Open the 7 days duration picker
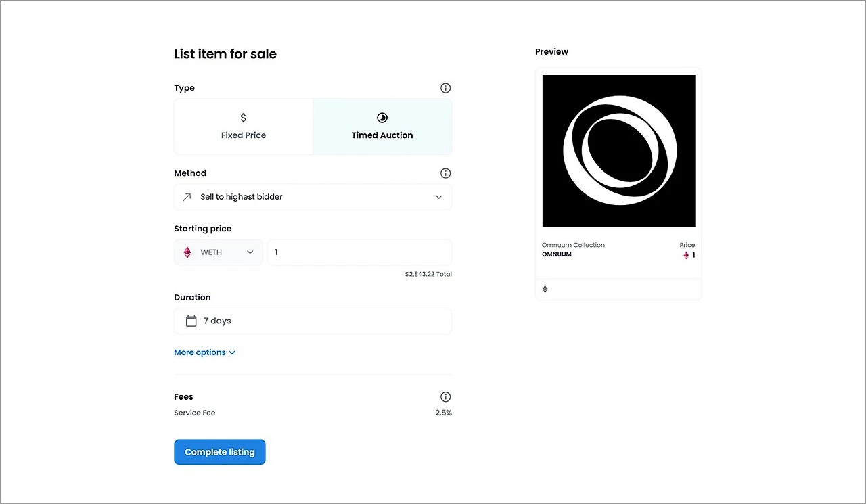The width and height of the screenshot is (866, 504). coord(313,321)
